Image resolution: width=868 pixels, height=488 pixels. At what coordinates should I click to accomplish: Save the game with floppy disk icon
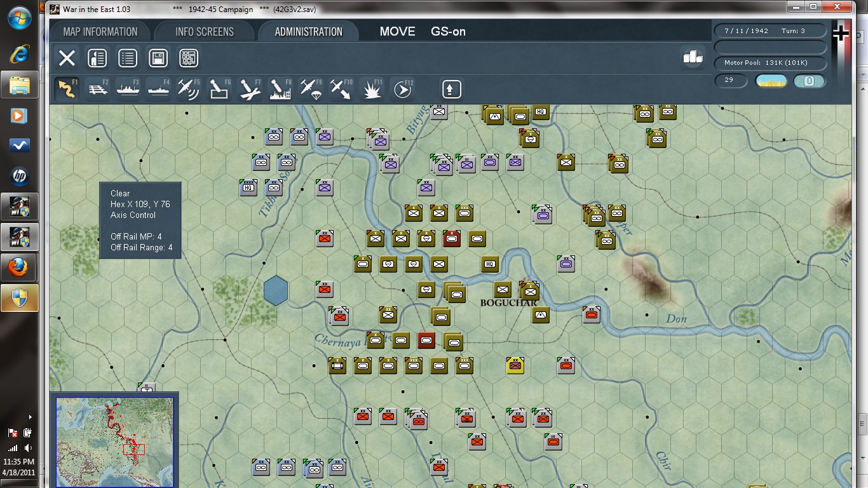point(158,58)
